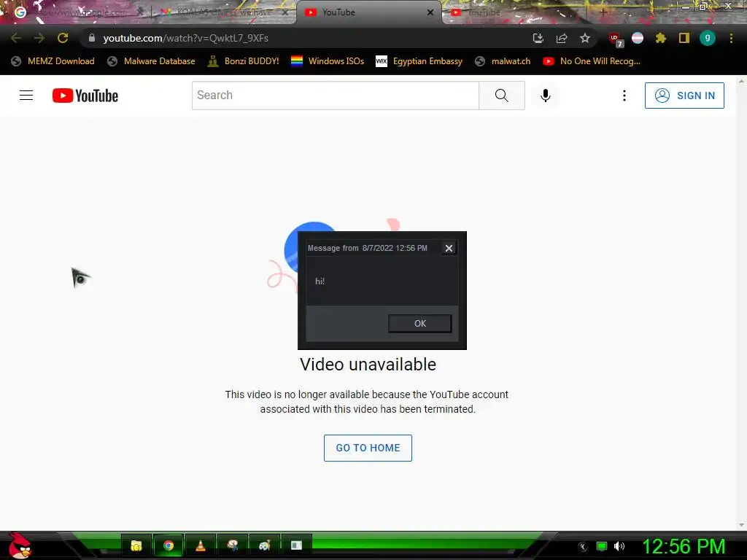747x560 pixels.
Task: Click the GO TO HOME button
Action: click(368, 448)
